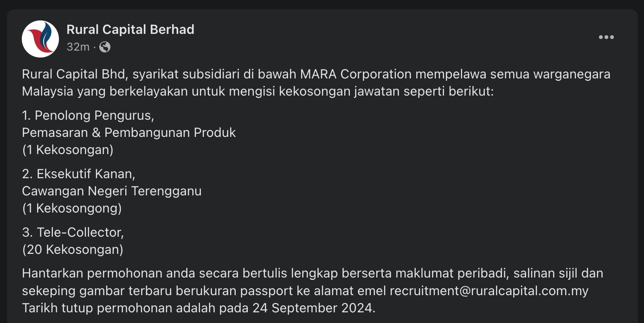The height and width of the screenshot is (323, 644).
Task: Click the recruitment@ruralcapital.com.my email address
Action: [x=489, y=291]
